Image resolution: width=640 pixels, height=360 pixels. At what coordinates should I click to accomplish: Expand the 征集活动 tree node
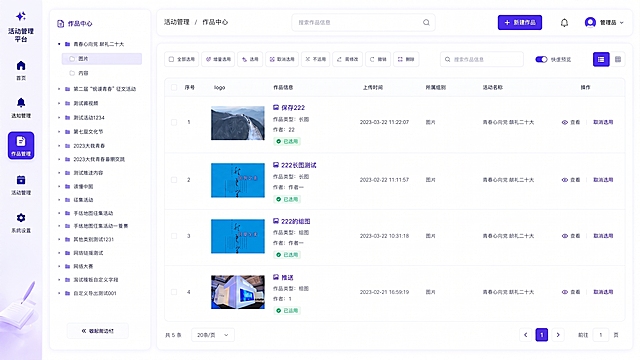[x=59, y=200]
